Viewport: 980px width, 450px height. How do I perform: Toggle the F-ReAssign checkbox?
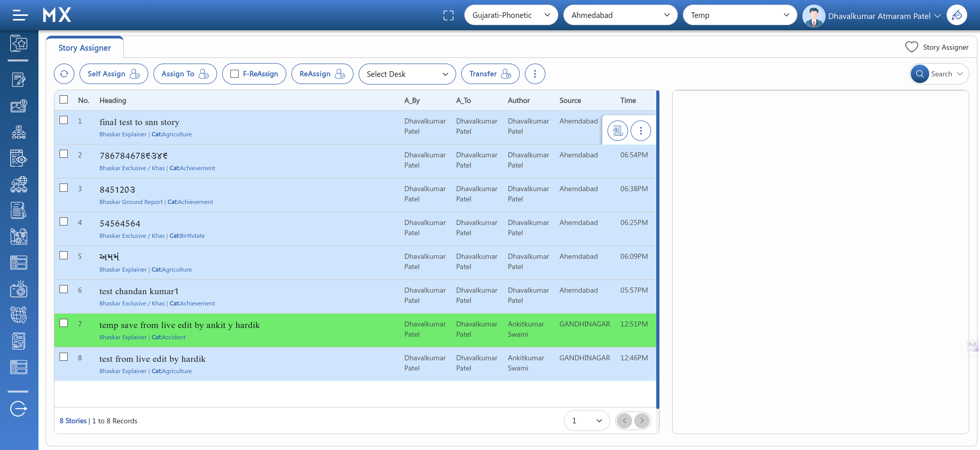pos(234,74)
